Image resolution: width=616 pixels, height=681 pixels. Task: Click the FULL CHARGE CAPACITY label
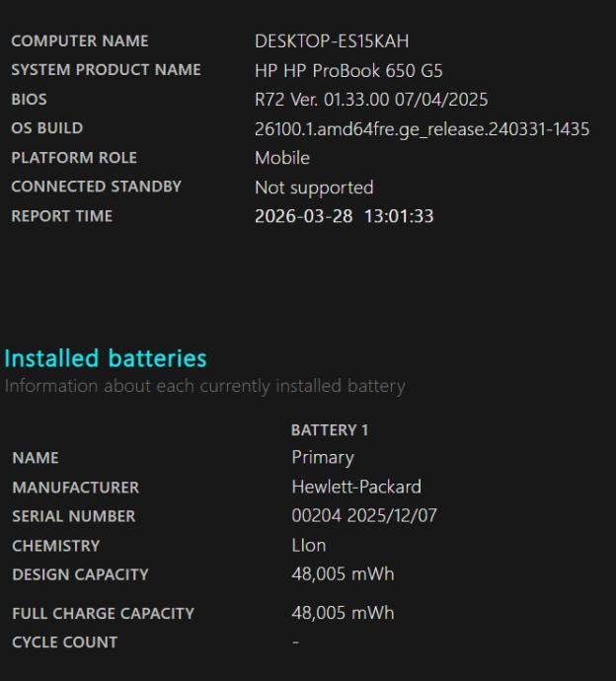coord(103,614)
